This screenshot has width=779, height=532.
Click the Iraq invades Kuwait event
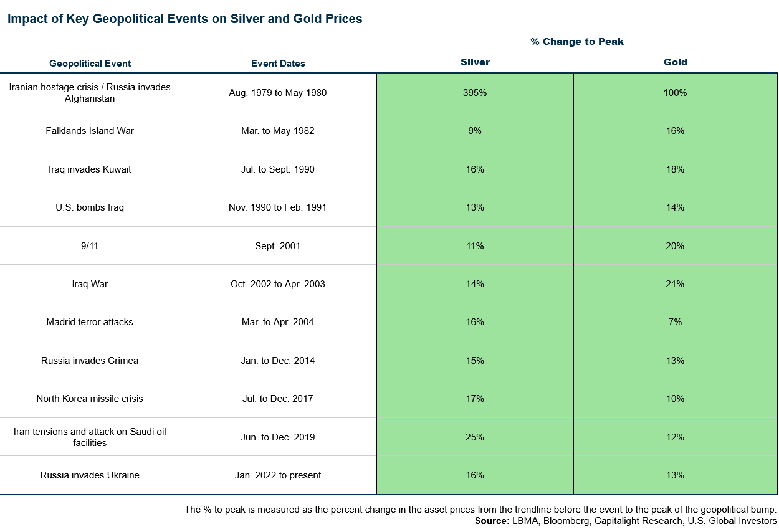click(90, 169)
